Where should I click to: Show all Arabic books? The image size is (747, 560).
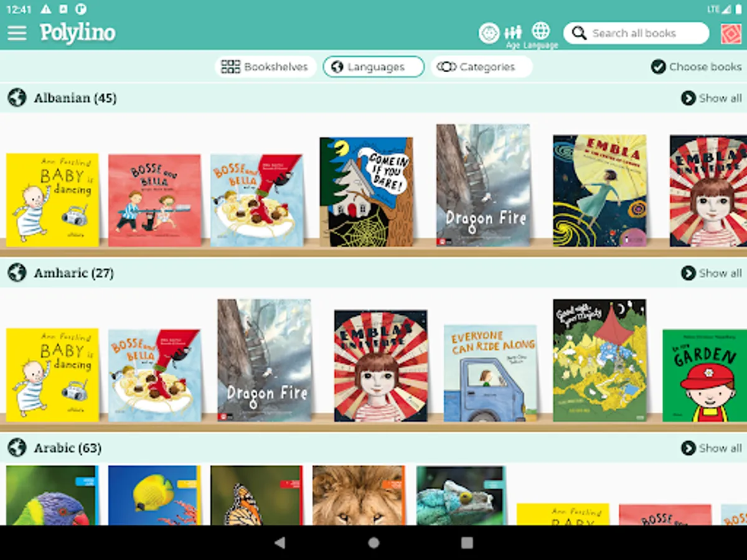(712, 447)
